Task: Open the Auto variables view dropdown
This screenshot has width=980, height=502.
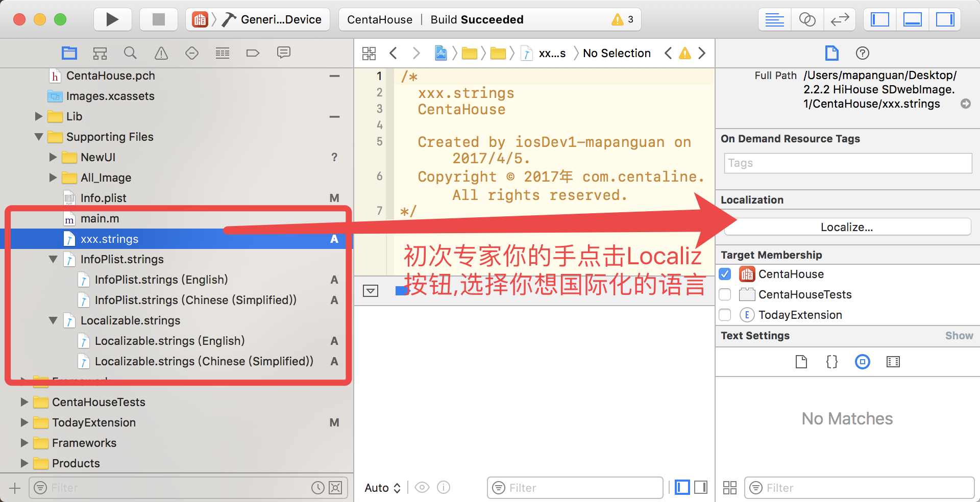Action: [382, 488]
